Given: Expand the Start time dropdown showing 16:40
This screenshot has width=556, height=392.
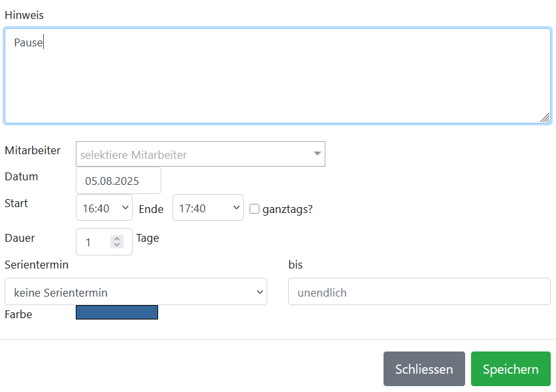Looking at the screenshot, I should (x=104, y=208).
